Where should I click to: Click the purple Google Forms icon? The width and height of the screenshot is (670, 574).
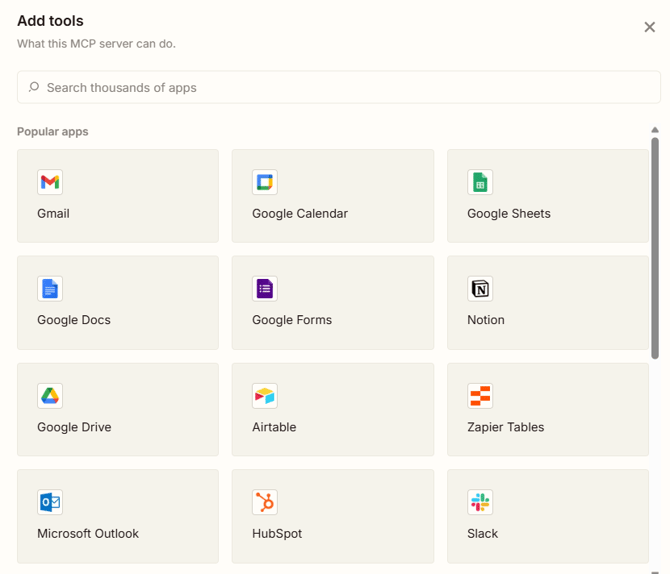coord(264,289)
